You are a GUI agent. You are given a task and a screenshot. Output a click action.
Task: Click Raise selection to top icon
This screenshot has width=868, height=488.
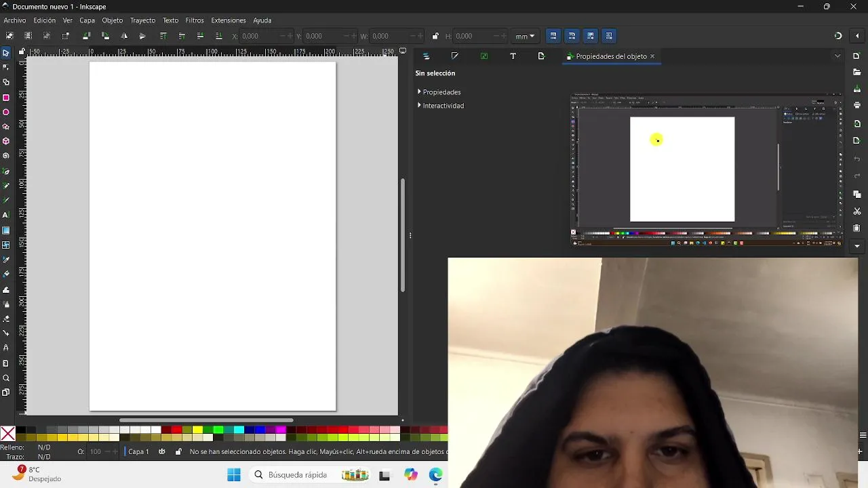[x=163, y=36]
